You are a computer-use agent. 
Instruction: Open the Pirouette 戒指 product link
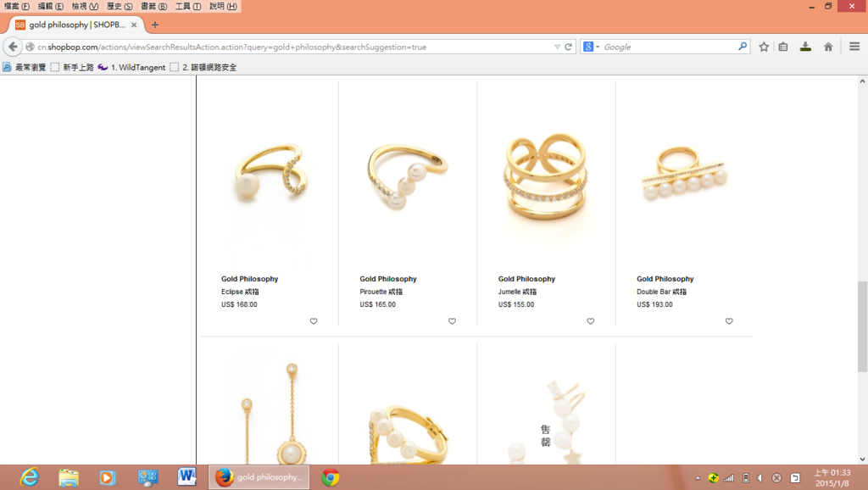[x=381, y=292]
